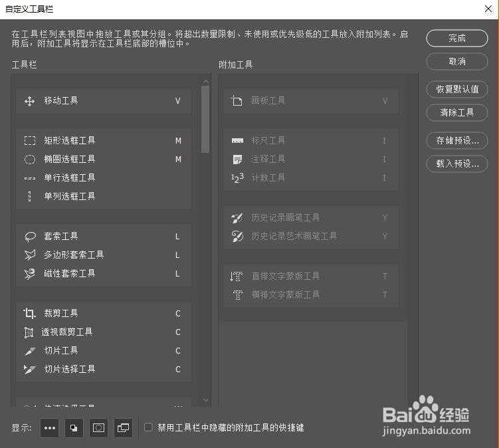Click the 清除工具 button
This screenshot has width=499, height=448.
click(457, 112)
